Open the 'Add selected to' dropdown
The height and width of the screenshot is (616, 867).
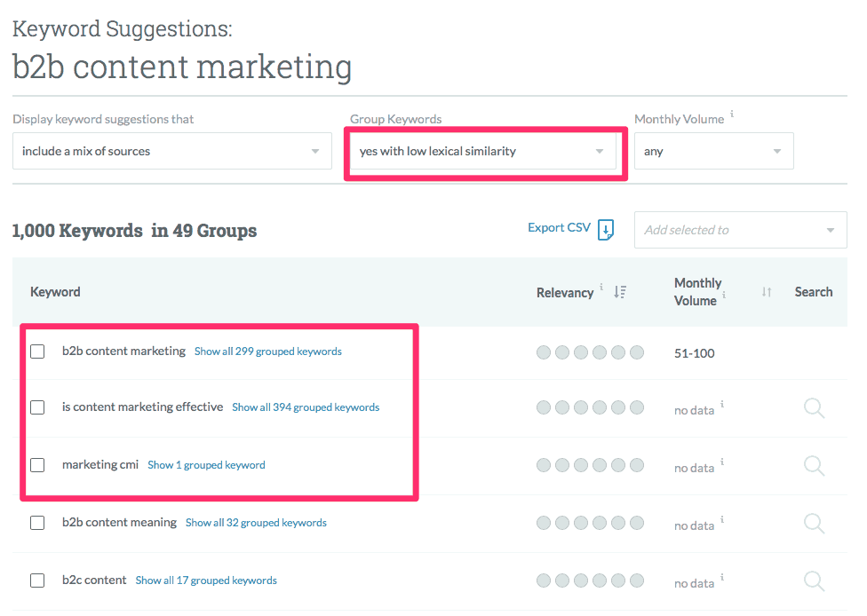pos(740,230)
